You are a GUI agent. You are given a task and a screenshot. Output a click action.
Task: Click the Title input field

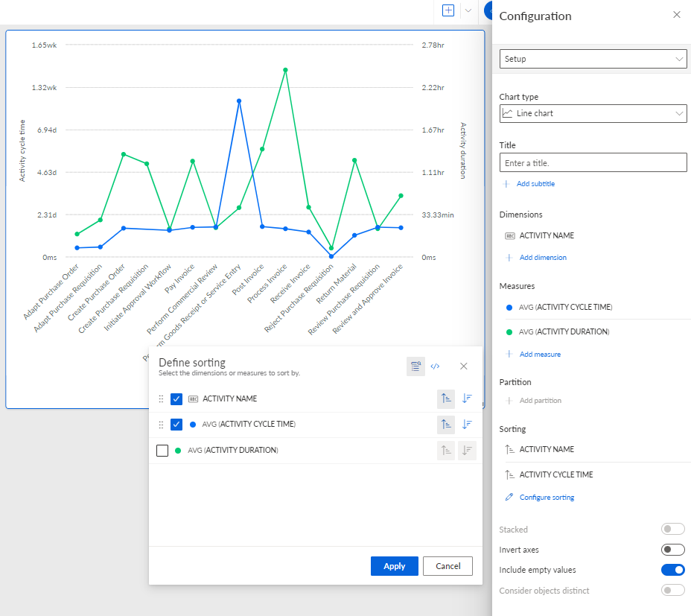[x=593, y=162]
